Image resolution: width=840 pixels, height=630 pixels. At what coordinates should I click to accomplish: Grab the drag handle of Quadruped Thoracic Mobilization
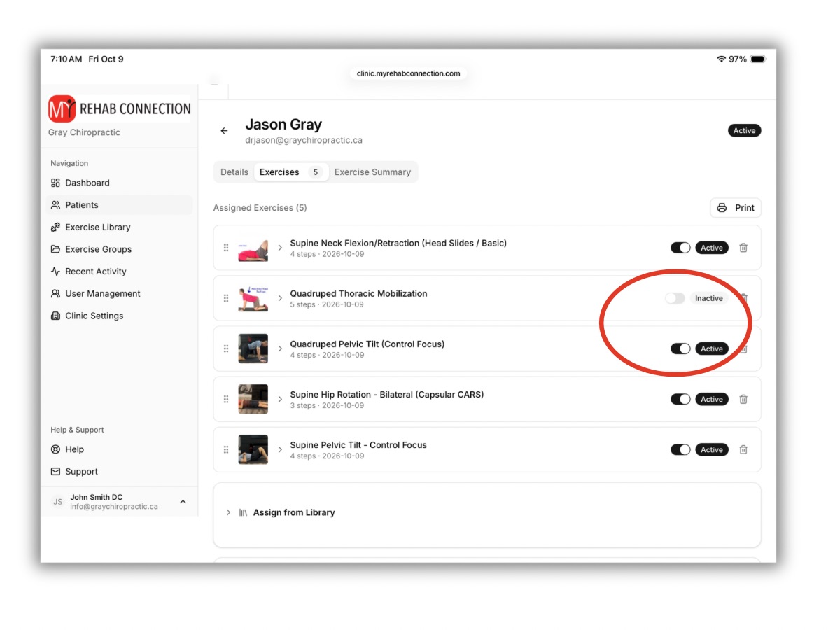tap(226, 298)
